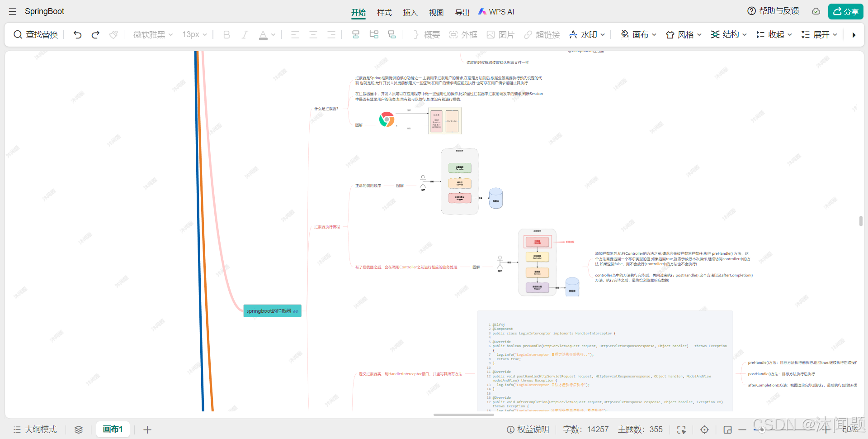Align text to the left

click(x=295, y=34)
